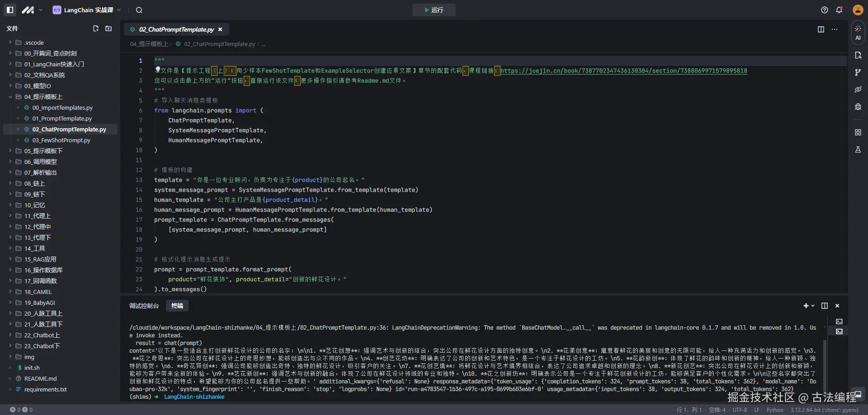The image size is (868, 415).
Task: Click the file search icon in right sidebar
Action: 858,55
